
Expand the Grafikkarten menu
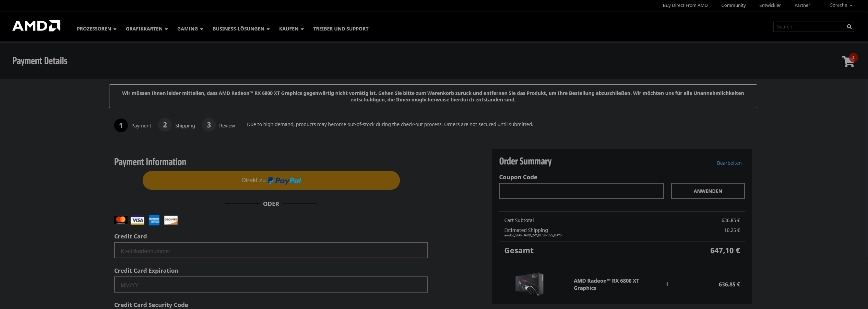pos(147,29)
